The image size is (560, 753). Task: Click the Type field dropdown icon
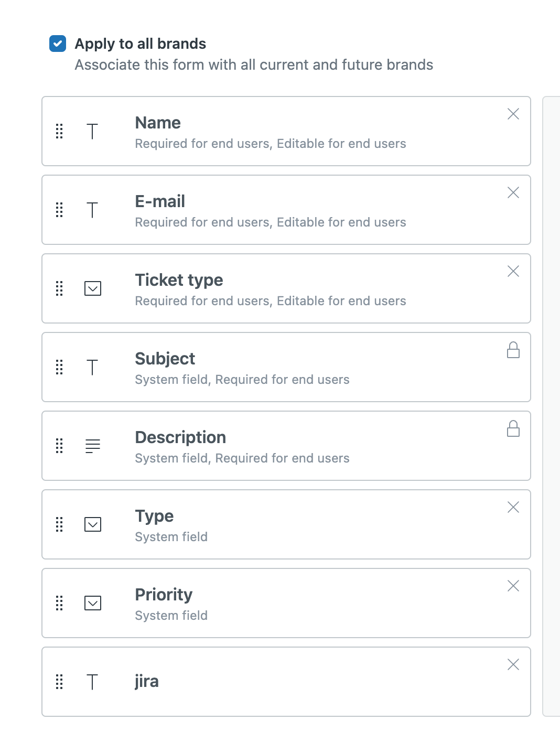[93, 524]
